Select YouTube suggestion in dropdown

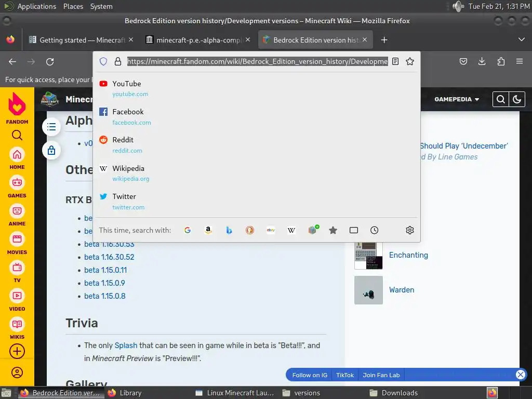click(257, 88)
